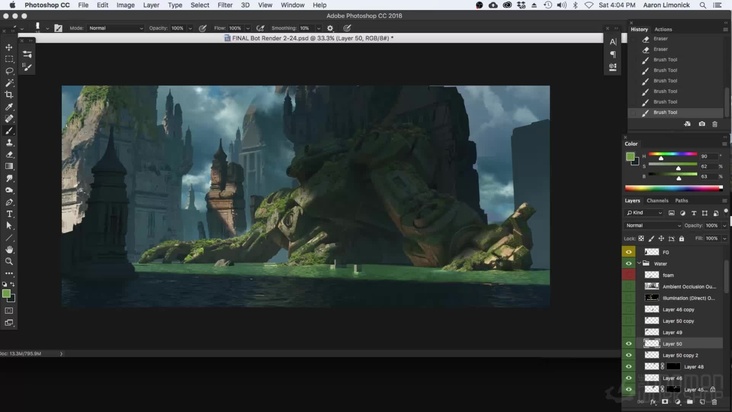This screenshot has height=412, width=732.
Task: Switch to the Paths tab
Action: 682,201
